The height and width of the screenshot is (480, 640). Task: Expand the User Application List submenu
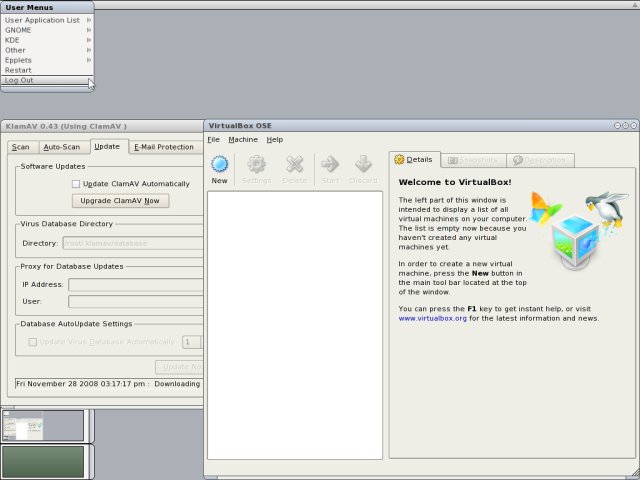click(47, 20)
